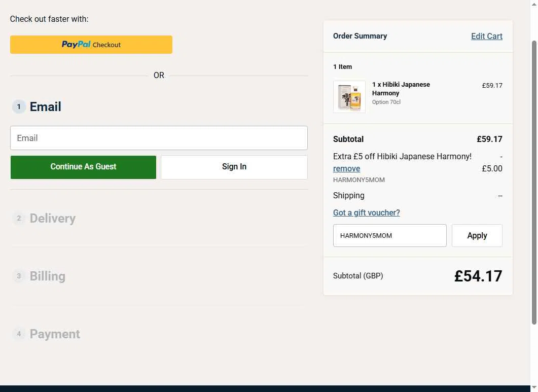538x392 pixels.
Task: Click the £5.00 discount amount
Action: (492, 168)
